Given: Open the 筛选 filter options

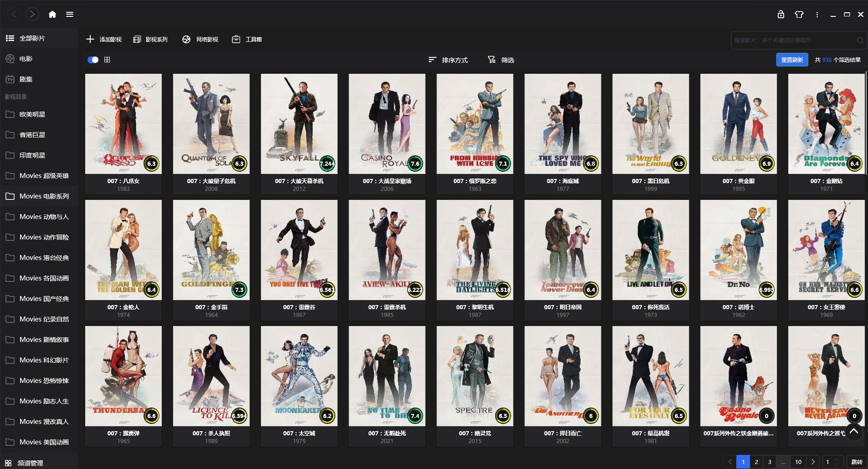Looking at the screenshot, I should tap(501, 60).
